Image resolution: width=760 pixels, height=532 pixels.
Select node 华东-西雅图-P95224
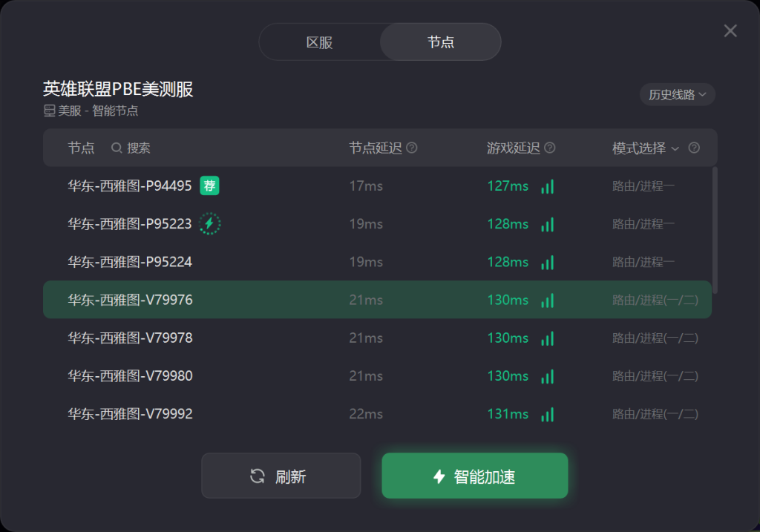pyautogui.click(x=377, y=262)
